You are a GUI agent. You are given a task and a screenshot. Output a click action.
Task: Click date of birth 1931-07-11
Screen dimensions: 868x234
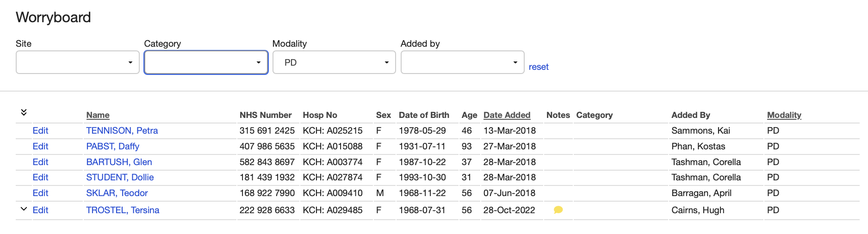tap(422, 147)
